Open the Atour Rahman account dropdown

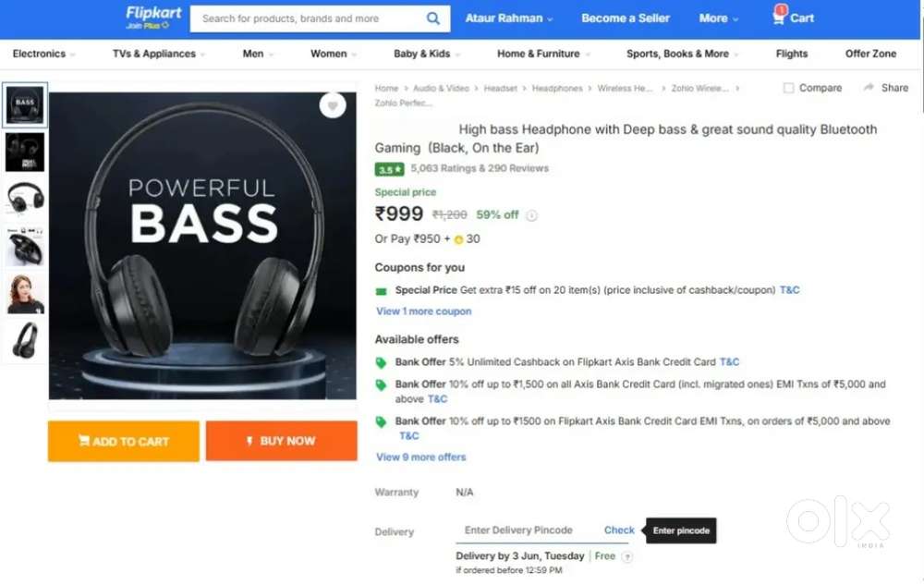coord(508,18)
